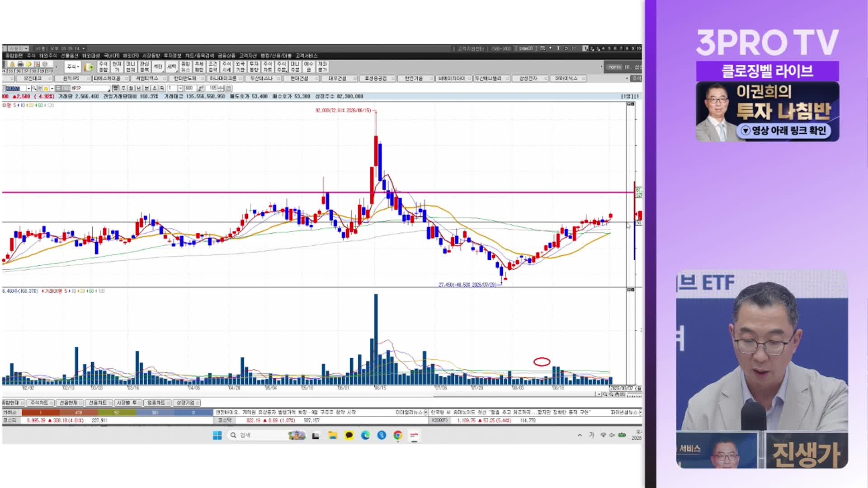868x488 pixels.
Task: Open the 투자정보 menu
Action: [x=172, y=56]
